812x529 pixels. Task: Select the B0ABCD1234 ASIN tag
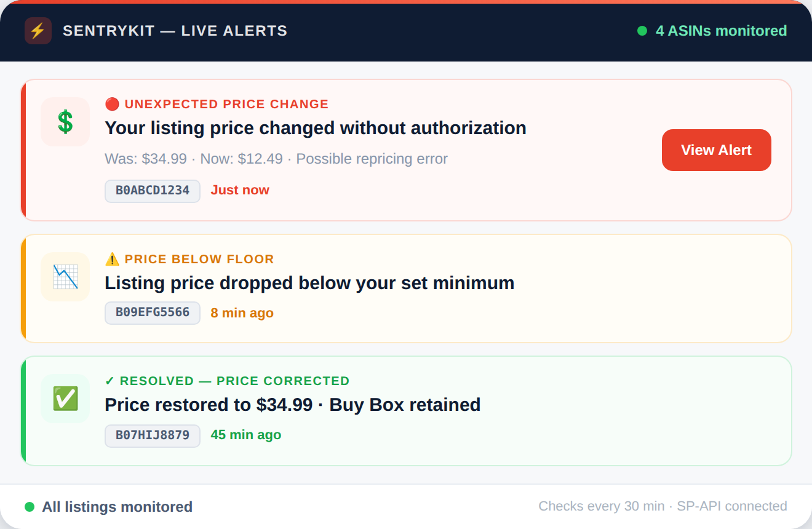tap(153, 191)
